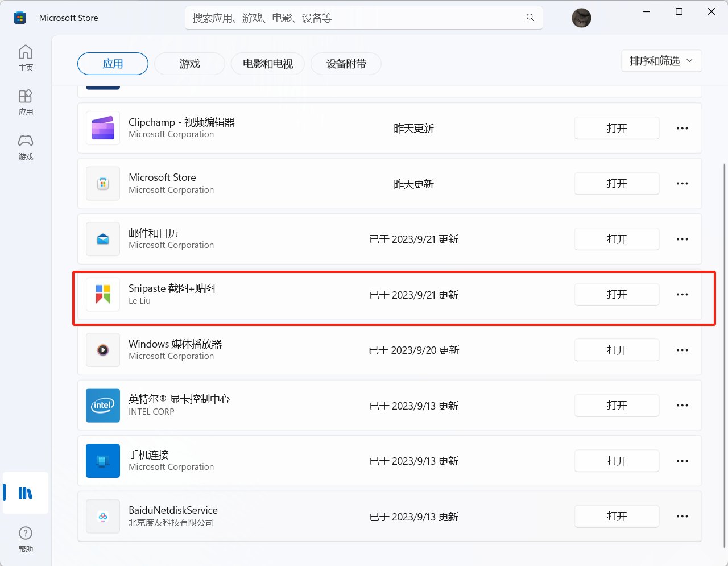Select the 应用 filter tab
The image size is (728, 566).
coord(113,64)
